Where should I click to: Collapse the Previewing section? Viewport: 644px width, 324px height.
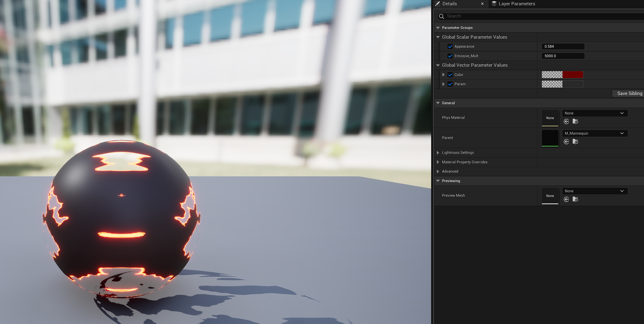438,181
